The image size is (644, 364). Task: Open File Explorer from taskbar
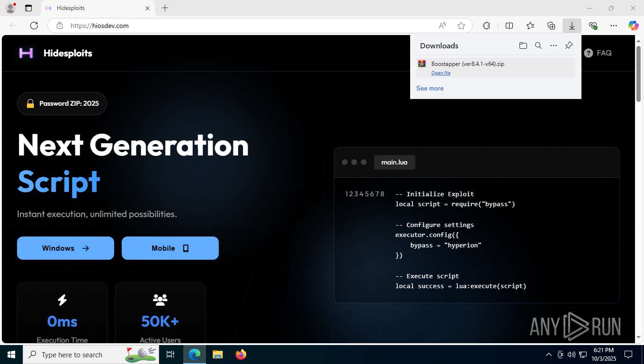point(217,355)
